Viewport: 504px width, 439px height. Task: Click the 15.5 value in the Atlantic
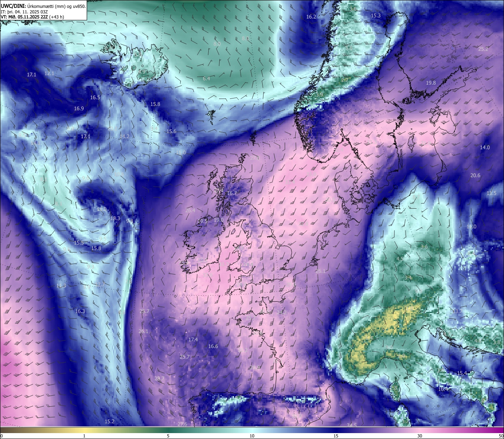79,243
